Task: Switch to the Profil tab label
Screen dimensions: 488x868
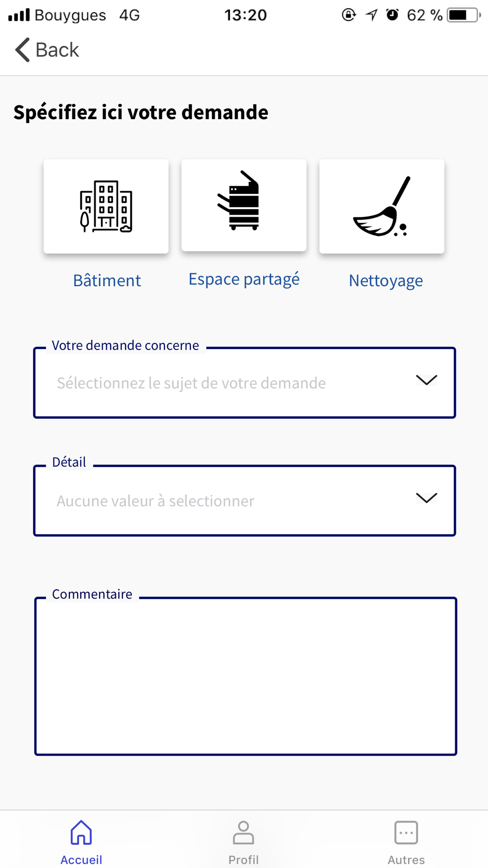Action: pos(244,859)
